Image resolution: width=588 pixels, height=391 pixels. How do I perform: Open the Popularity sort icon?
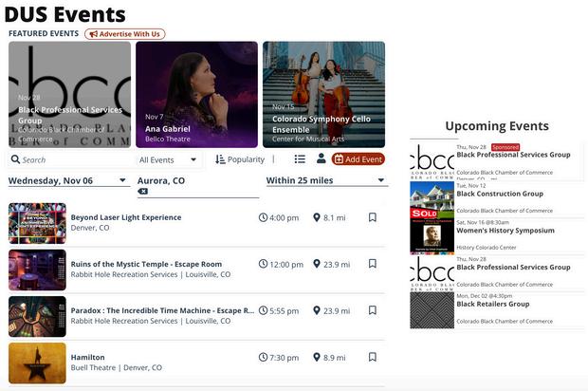pos(220,159)
